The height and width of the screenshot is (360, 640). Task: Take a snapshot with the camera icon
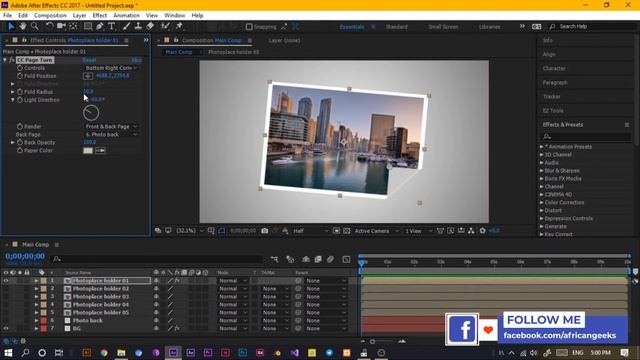[264, 231]
